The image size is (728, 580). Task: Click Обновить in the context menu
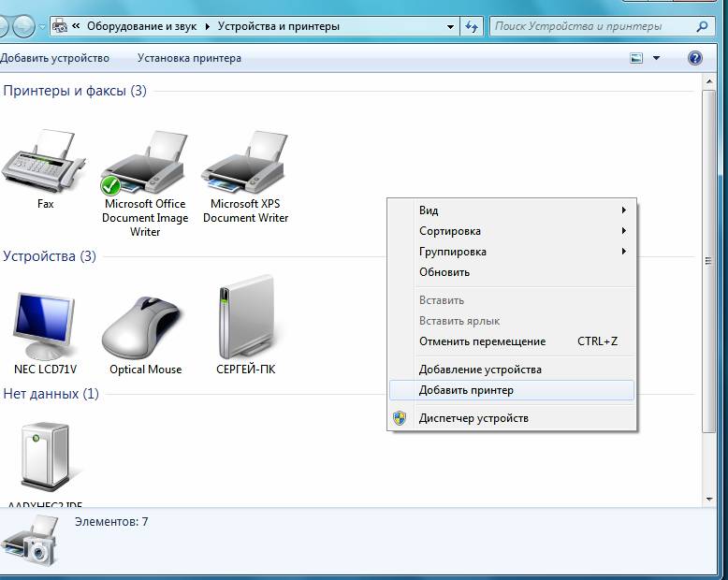point(444,272)
